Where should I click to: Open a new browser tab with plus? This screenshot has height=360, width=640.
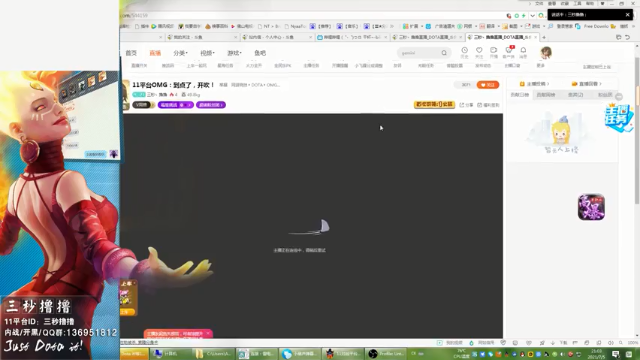(544, 37)
